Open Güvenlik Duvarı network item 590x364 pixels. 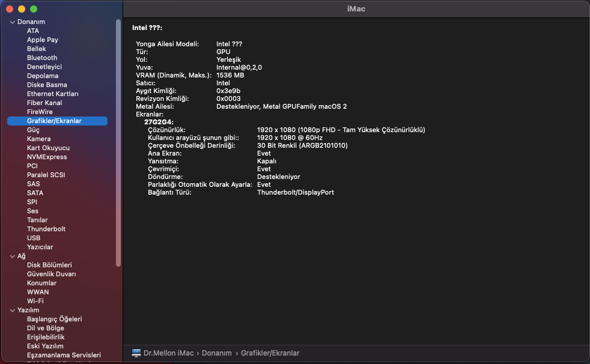[x=51, y=274]
